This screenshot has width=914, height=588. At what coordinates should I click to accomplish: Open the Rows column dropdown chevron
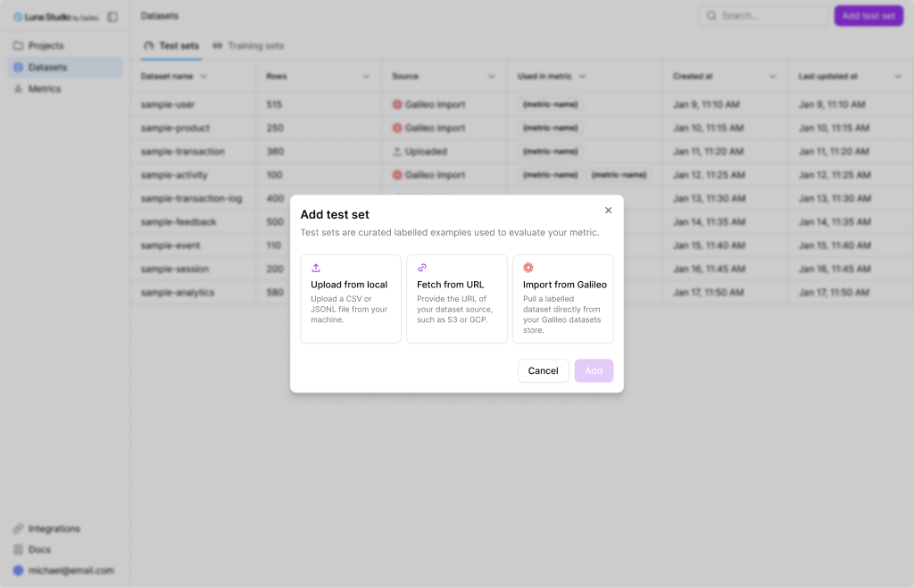[366, 77]
